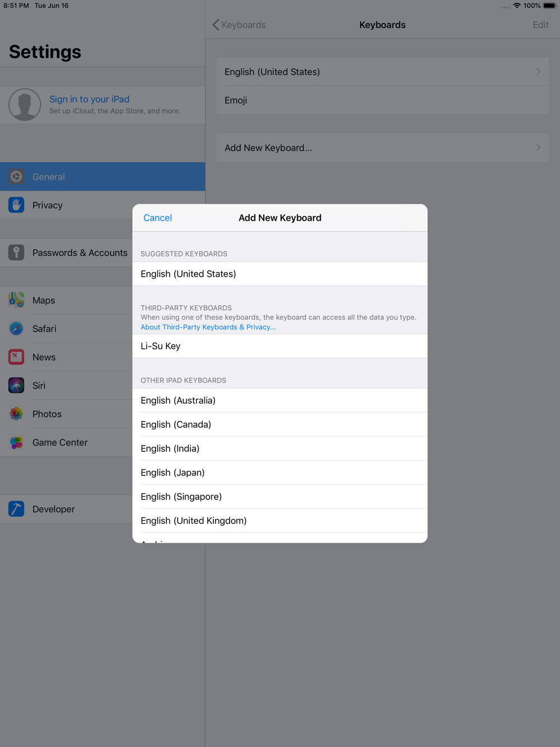Tap Edit in Keyboards header
This screenshot has height=747, width=560.
(x=540, y=25)
